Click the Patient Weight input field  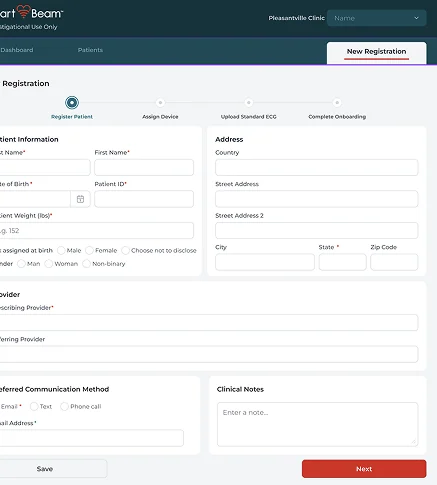pos(96,230)
